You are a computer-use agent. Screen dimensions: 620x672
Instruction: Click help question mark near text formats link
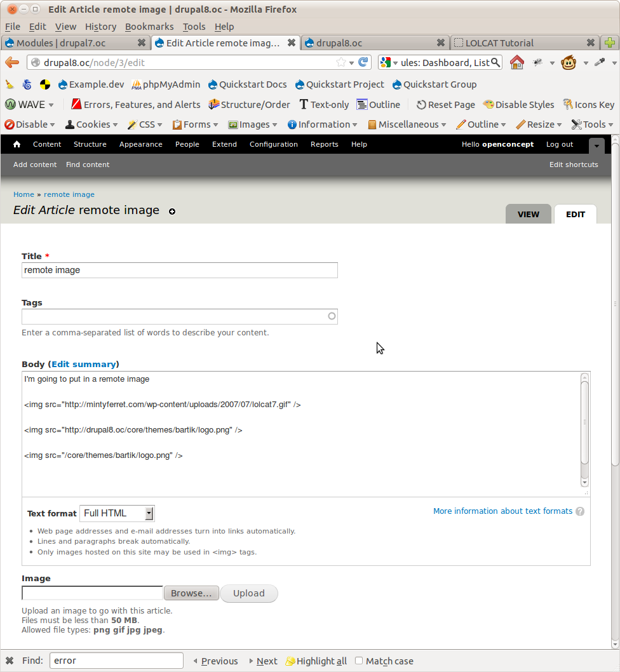[x=580, y=511]
